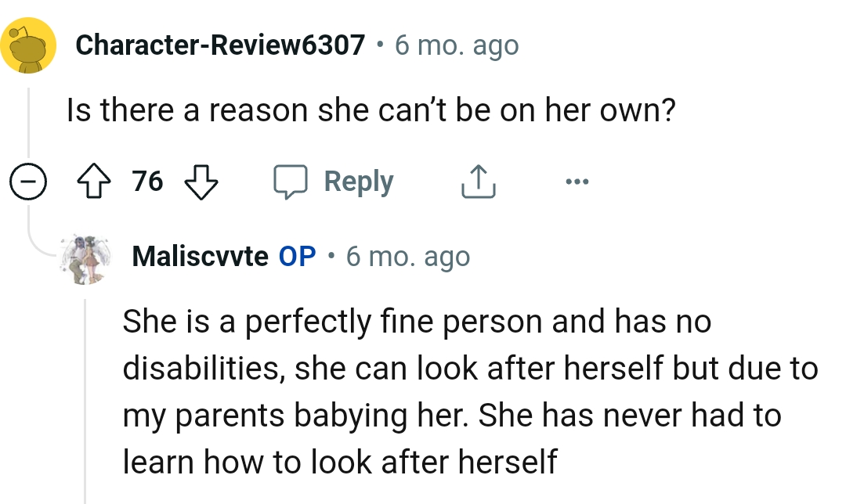Click Maliscvvte's profile avatar
This screenshot has width=846, height=504.
tap(88, 258)
